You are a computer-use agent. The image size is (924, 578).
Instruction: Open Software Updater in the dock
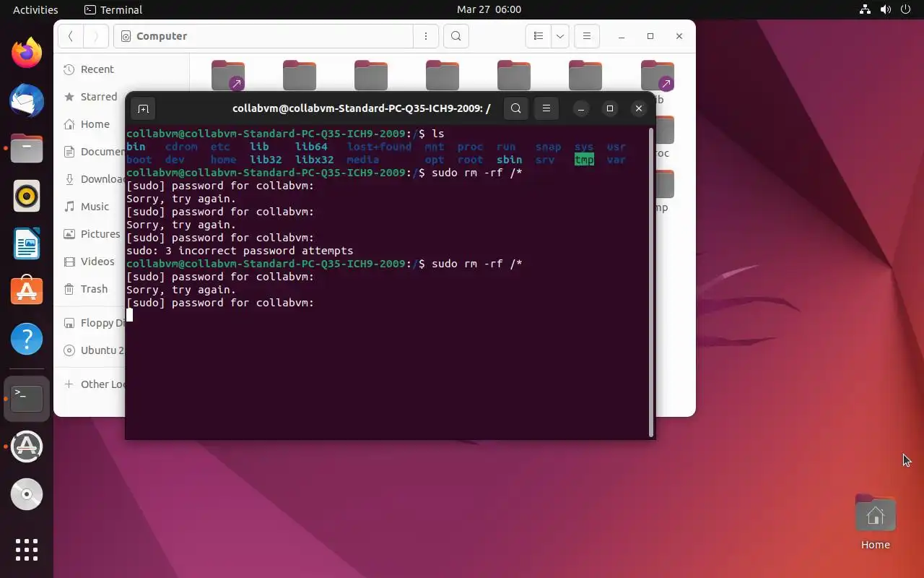pyautogui.click(x=27, y=446)
